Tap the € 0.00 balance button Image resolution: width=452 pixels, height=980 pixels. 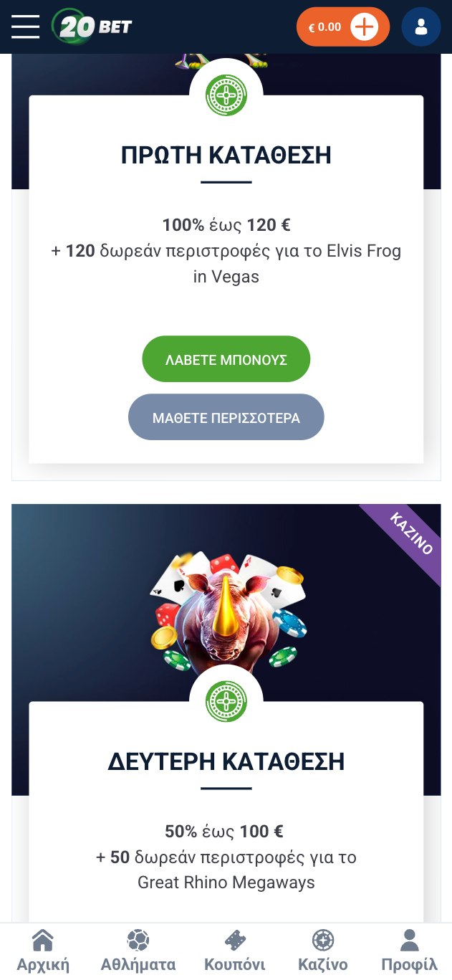pyautogui.click(x=324, y=27)
